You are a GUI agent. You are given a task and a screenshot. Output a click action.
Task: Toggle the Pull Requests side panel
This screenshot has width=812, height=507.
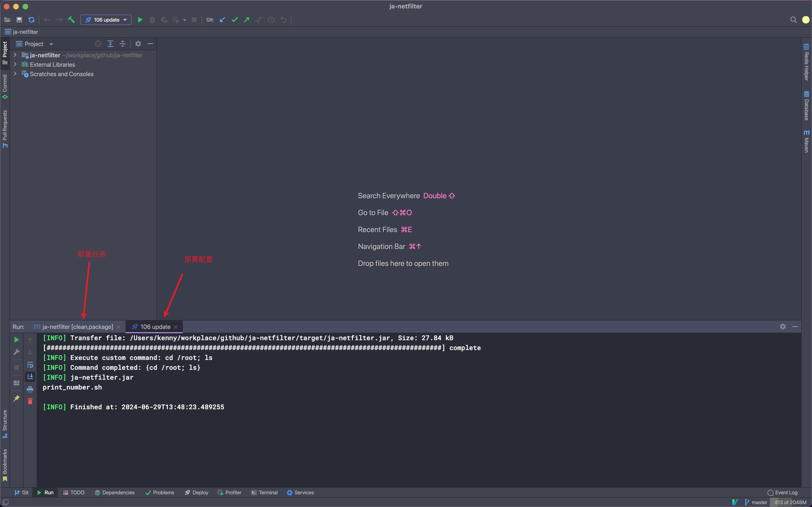pyautogui.click(x=5, y=129)
